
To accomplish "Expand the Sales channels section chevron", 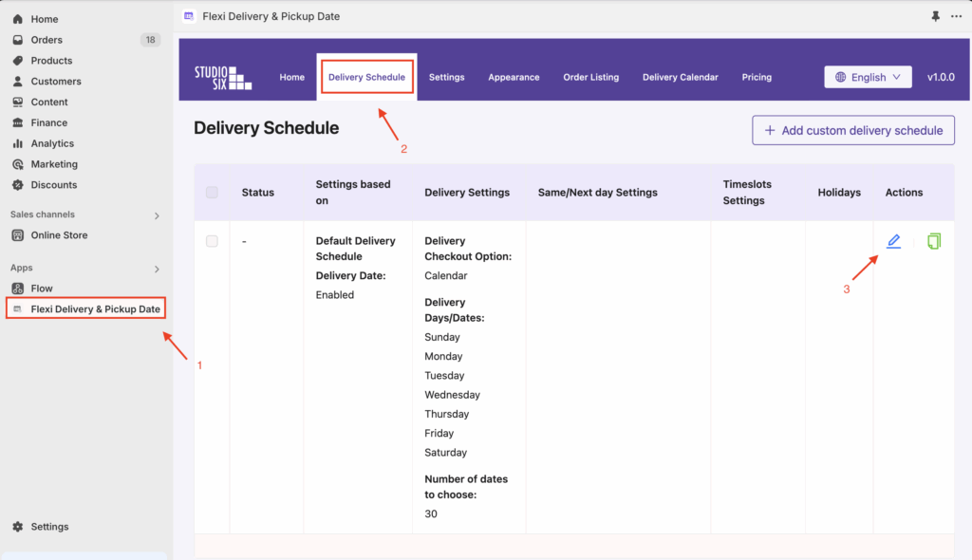I will (x=157, y=215).
